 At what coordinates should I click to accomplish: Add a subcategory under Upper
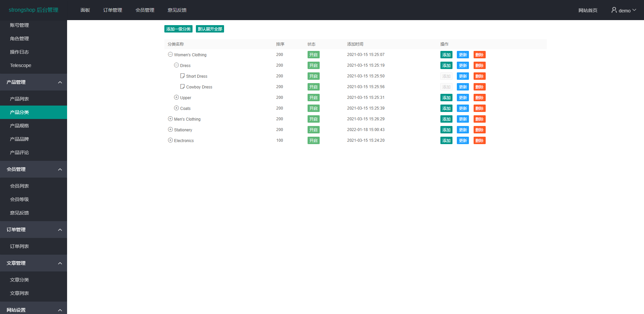coord(446,98)
